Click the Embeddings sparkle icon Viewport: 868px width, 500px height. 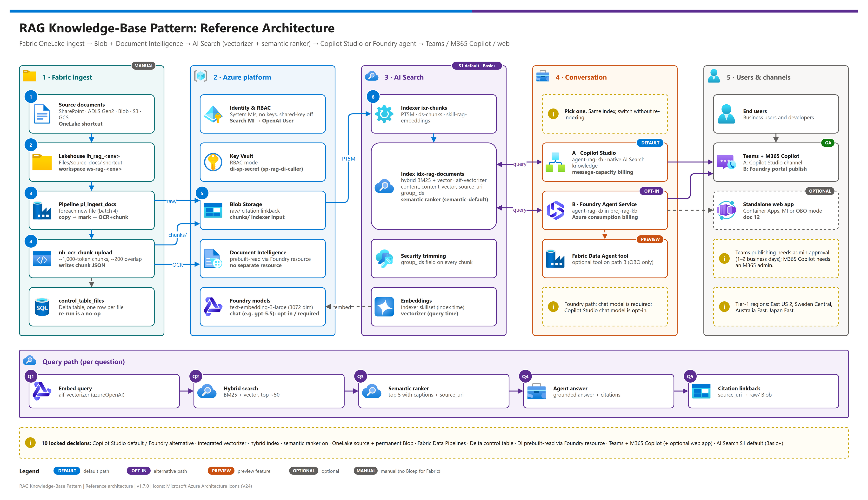pos(384,307)
